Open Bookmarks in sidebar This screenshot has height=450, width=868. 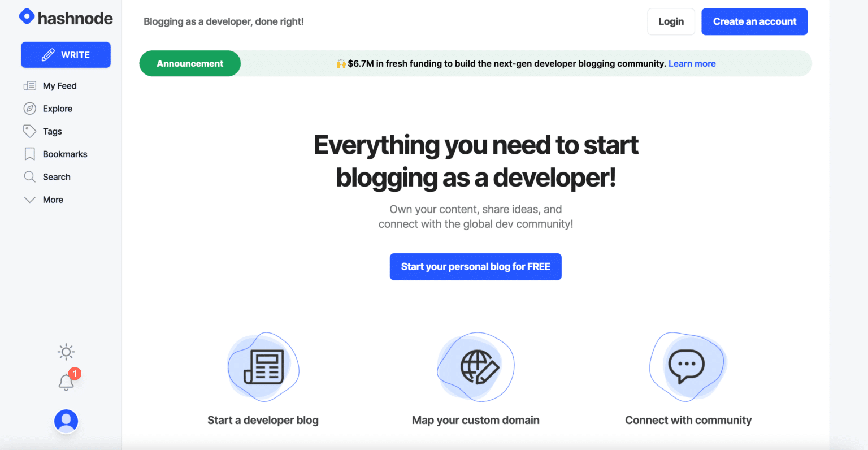point(65,154)
